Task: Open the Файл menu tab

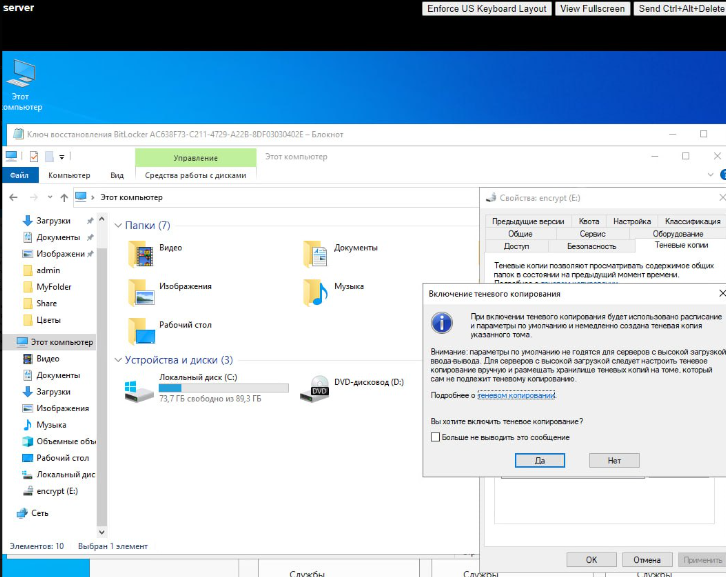Action: coord(19,175)
